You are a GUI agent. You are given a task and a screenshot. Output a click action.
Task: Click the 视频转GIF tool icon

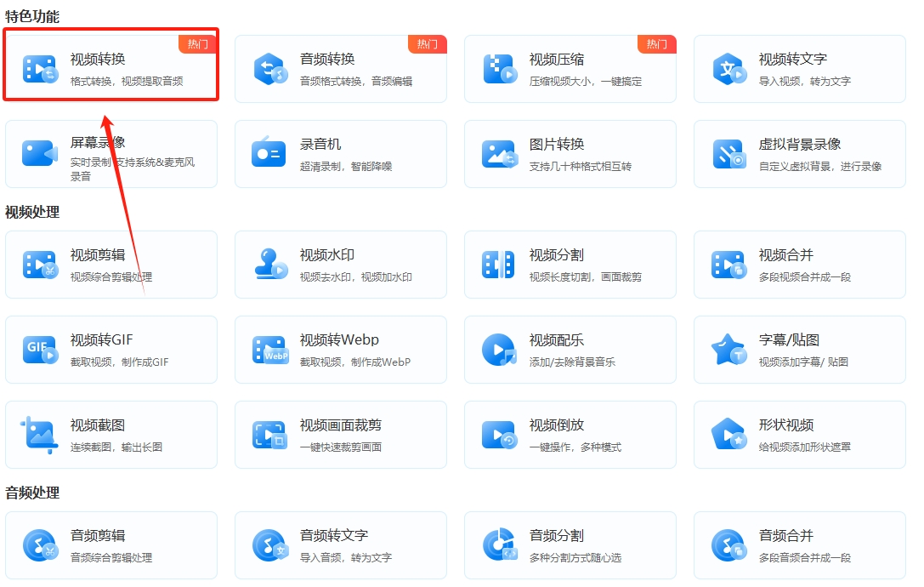[40, 349]
